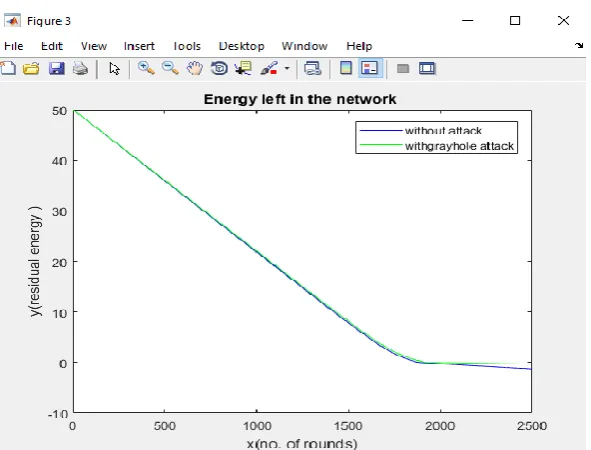Screen dimensions: 591x450
Task: Click the x-axis tick label 1000
Action: pos(257,426)
